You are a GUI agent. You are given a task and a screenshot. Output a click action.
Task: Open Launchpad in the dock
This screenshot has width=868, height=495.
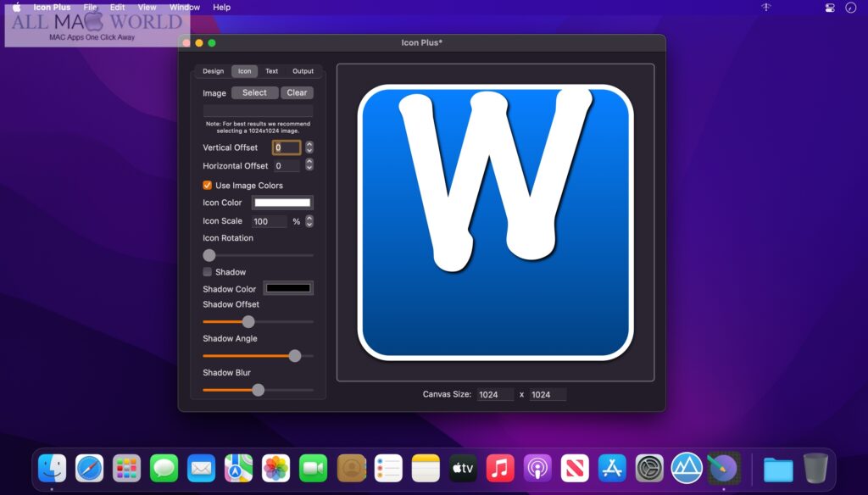coord(127,469)
